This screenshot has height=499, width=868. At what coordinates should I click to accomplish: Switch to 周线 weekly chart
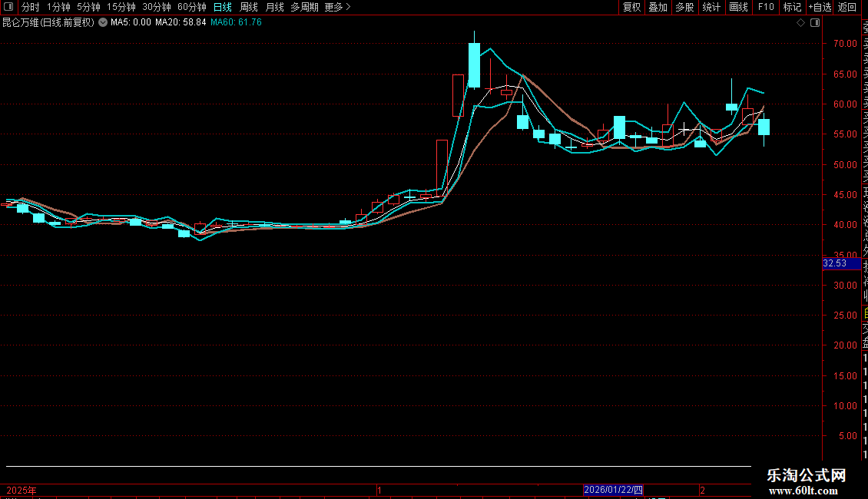[x=249, y=7]
